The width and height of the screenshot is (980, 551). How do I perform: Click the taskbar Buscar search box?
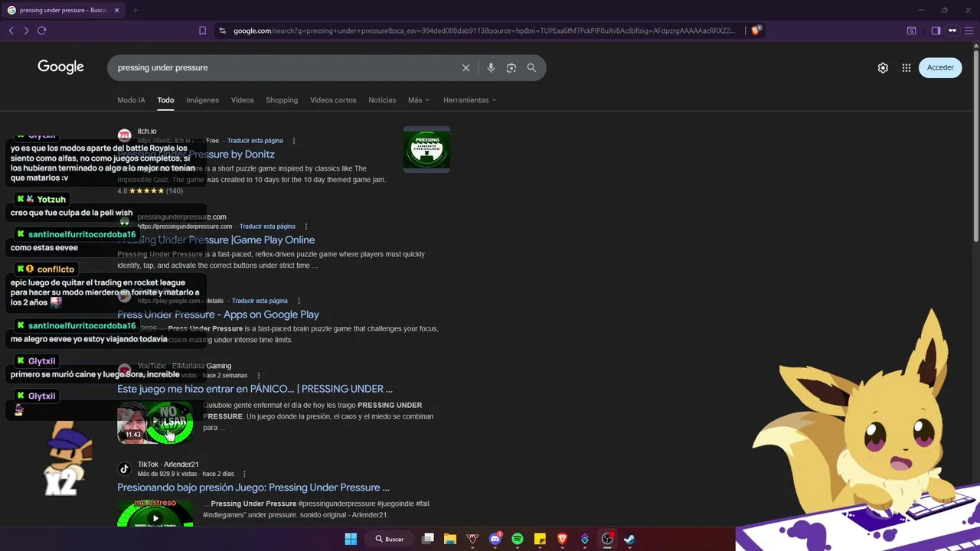390,539
